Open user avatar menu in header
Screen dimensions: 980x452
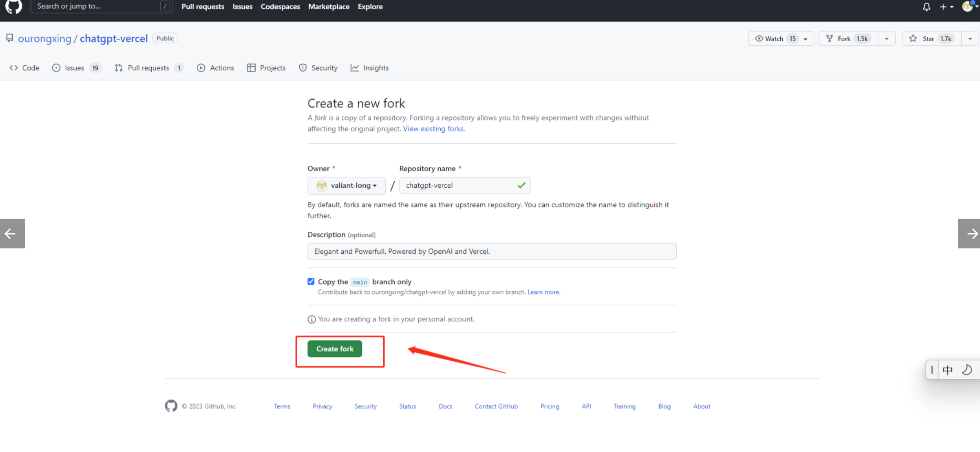point(968,7)
